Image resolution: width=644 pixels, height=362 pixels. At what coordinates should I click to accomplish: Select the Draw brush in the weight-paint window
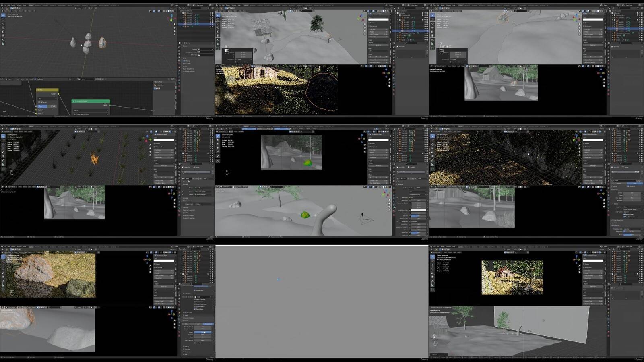click(x=218, y=136)
